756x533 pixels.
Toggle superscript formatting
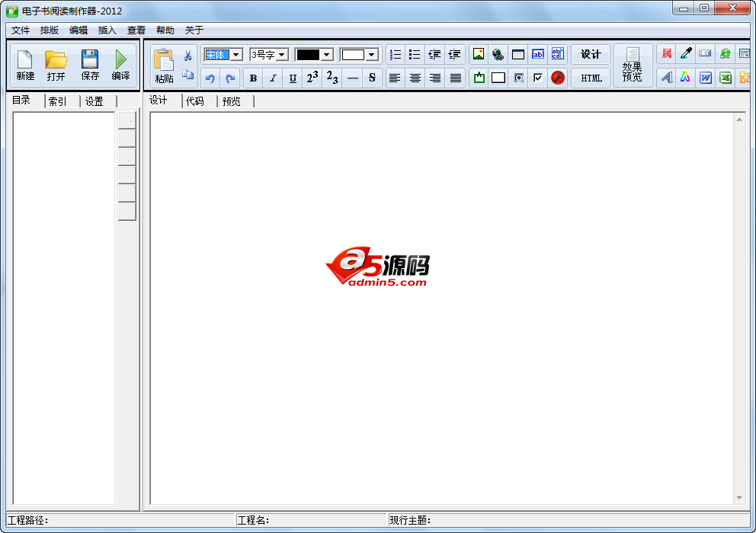click(x=312, y=78)
